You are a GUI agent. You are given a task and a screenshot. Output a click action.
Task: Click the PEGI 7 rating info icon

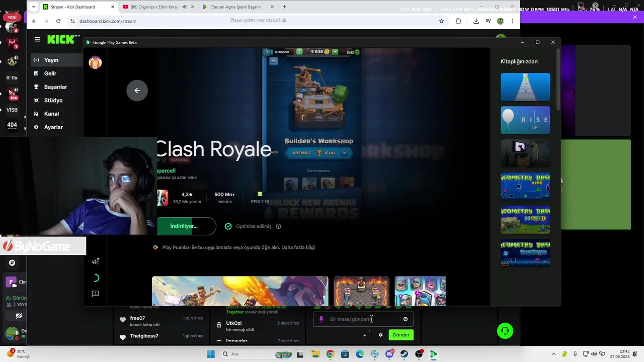pos(267,202)
